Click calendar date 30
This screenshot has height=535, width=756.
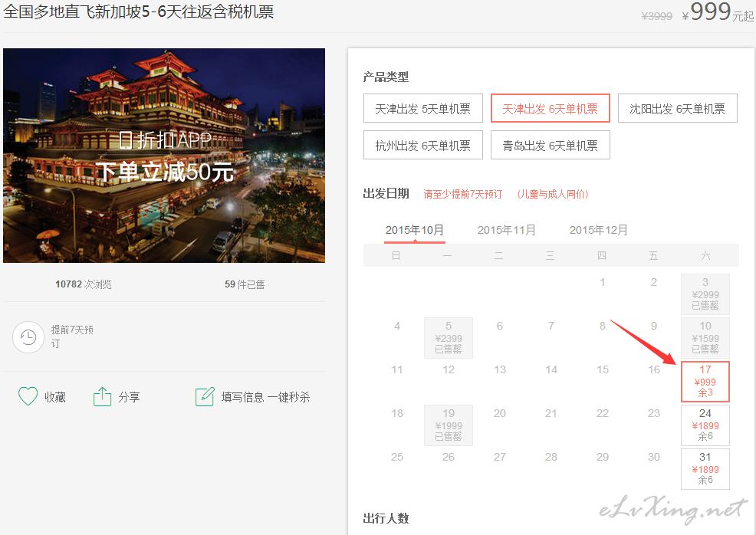coord(654,457)
